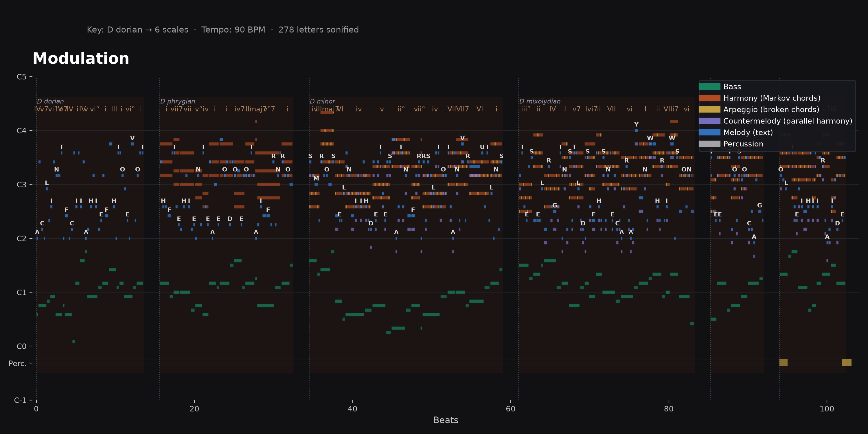Click the C-1 pitch axis label
This screenshot has width=868, height=434.
[20, 400]
